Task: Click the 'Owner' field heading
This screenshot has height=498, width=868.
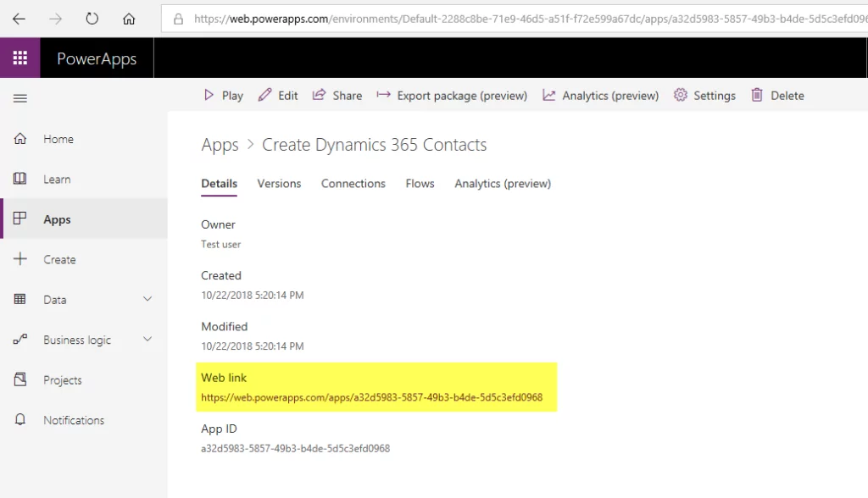Action: pyautogui.click(x=218, y=224)
